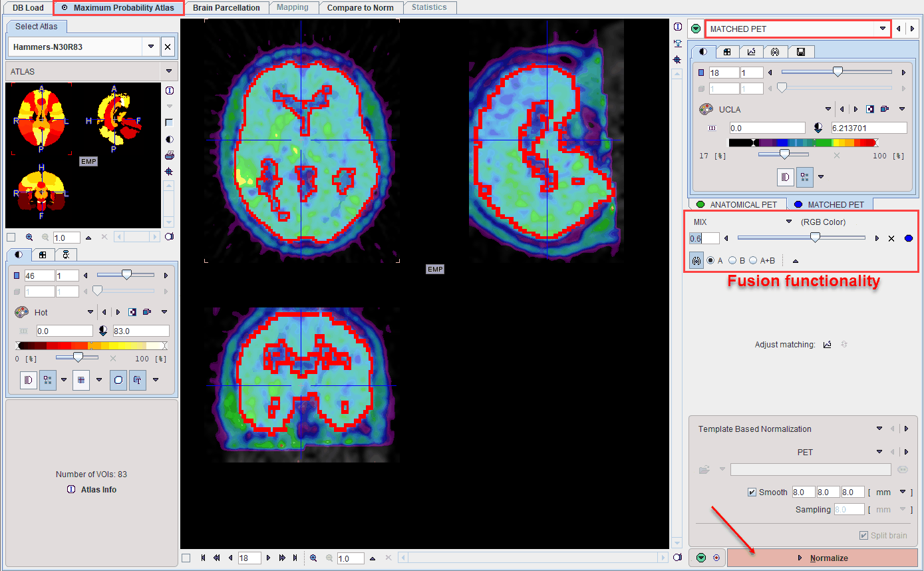The width and height of the screenshot is (924, 571).
Task: Toggle atlas contour display circle button
Action: coord(118,380)
